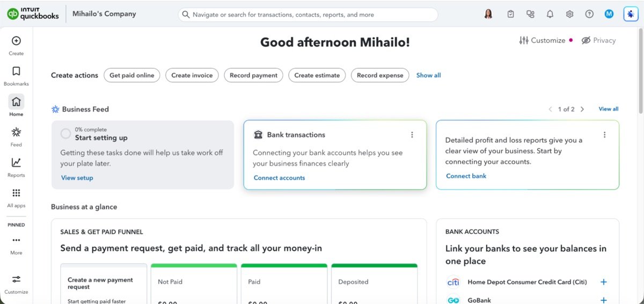Click Create invoice action
The height and width of the screenshot is (304, 644).
tap(192, 75)
